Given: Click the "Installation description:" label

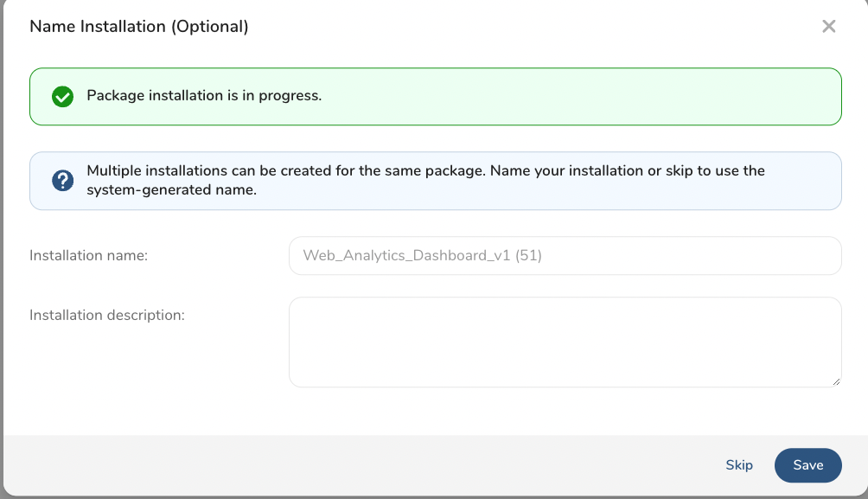Looking at the screenshot, I should click(107, 315).
